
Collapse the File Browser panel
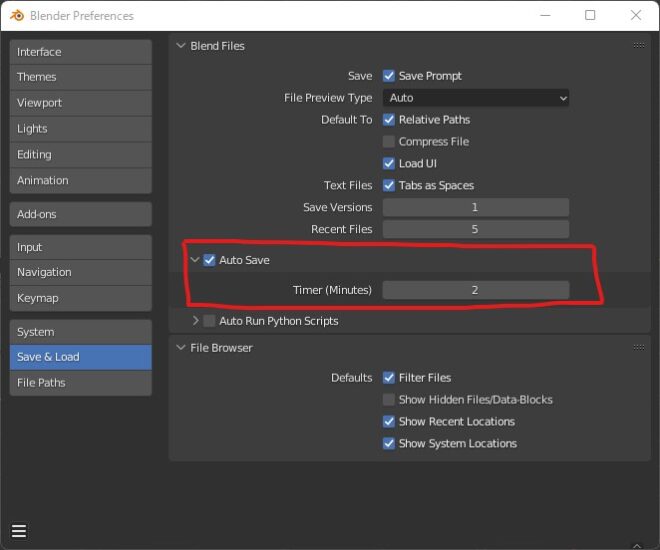[181, 348]
